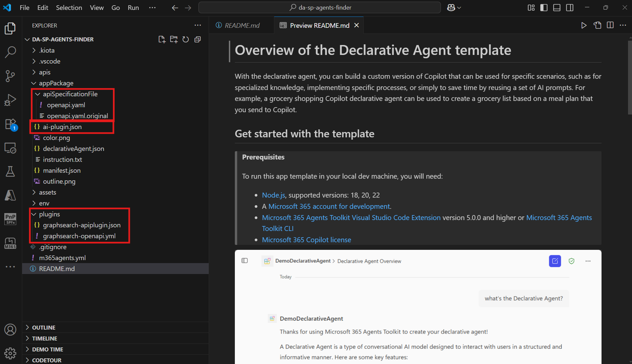Image resolution: width=632 pixels, height=364 pixels.
Task: Collapse all folders in Explorer
Action: tap(197, 39)
